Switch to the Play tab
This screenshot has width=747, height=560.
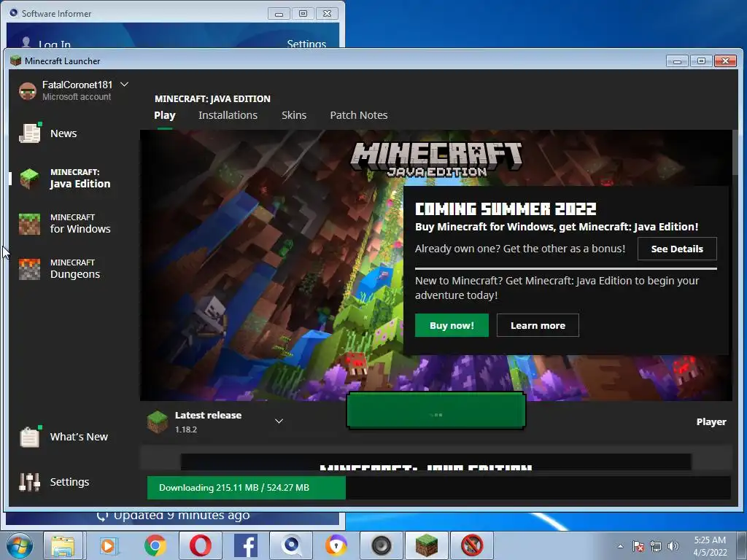click(x=165, y=115)
